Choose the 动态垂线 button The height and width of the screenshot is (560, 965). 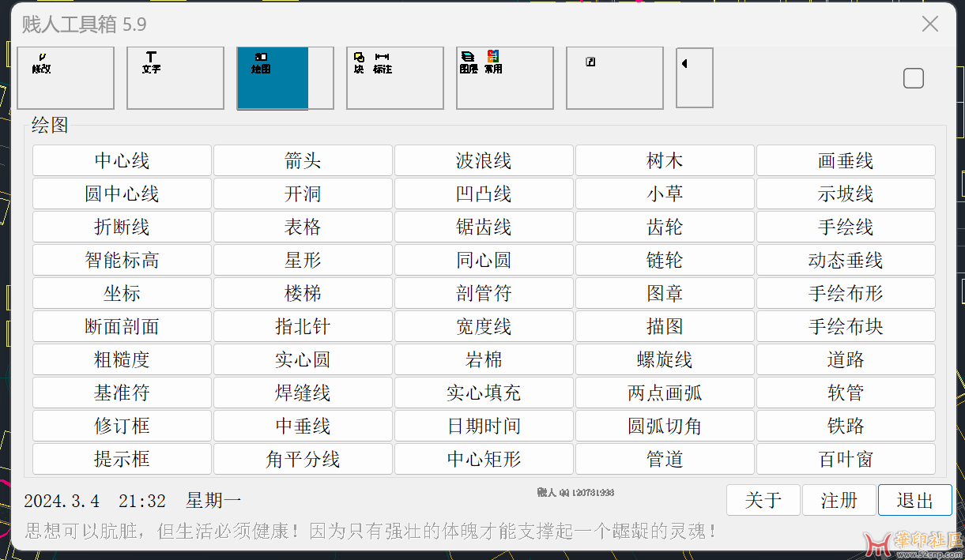pos(846,260)
